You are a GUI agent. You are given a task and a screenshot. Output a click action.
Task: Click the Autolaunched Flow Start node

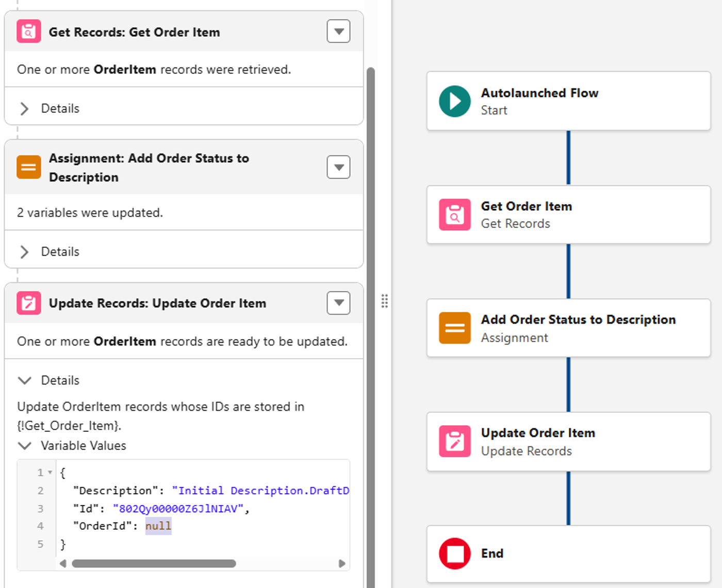coord(569,101)
